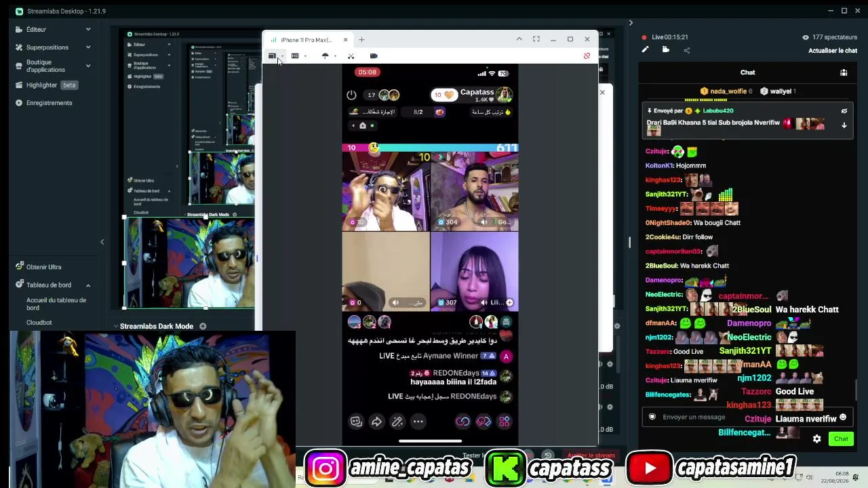Image resolution: width=868 pixels, height=488 pixels.
Task: Click the clip camera icon under Live timer
Action: coord(666,49)
